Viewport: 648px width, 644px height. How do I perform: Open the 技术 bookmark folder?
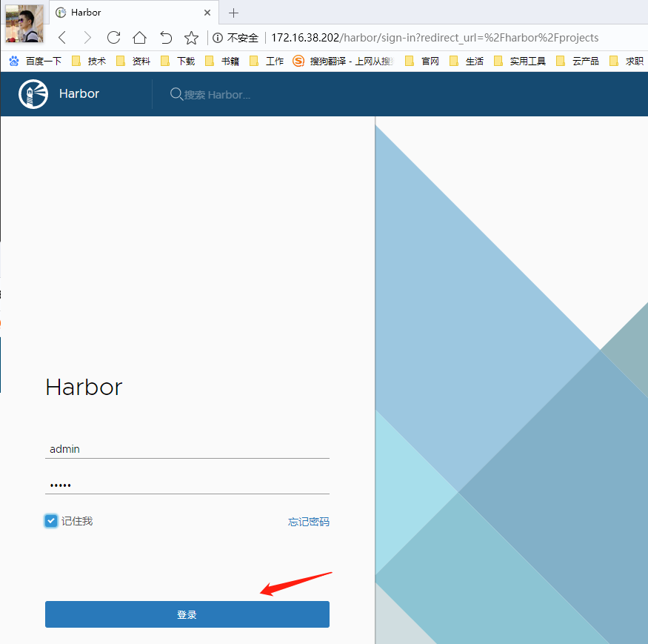point(89,62)
